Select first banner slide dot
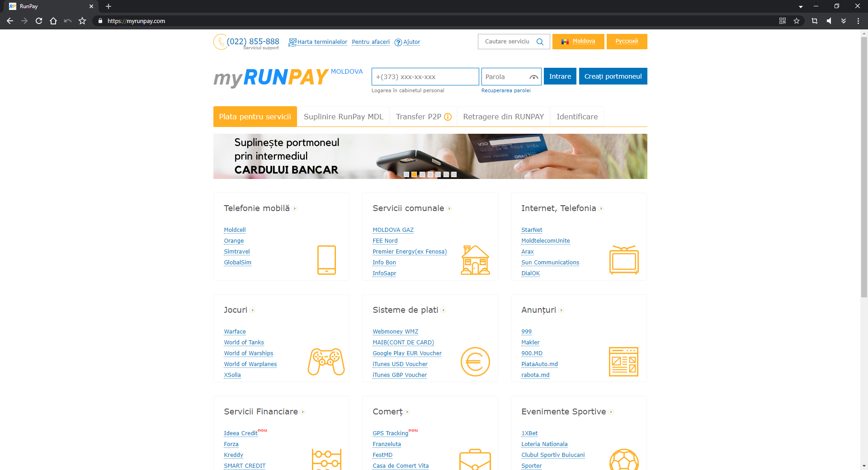Viewport: 868px width, 470px height. pyautogui.click(x=406, y=174)
